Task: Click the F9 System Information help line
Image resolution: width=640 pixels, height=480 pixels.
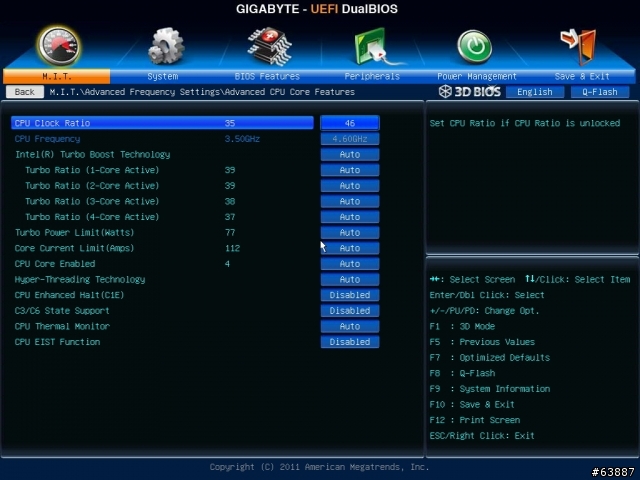Action: pyautogui.click(x=490, y=389)
